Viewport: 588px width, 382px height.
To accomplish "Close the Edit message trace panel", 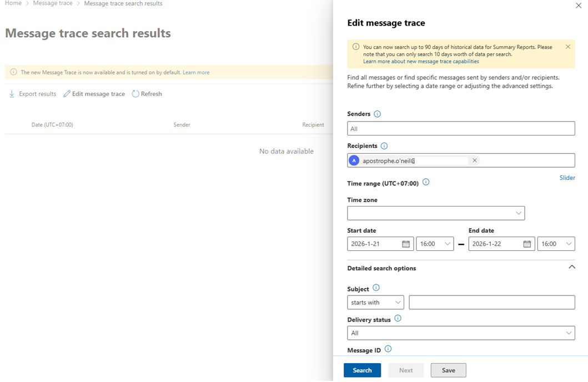I will pyautogui.click(x=578, y=6).
